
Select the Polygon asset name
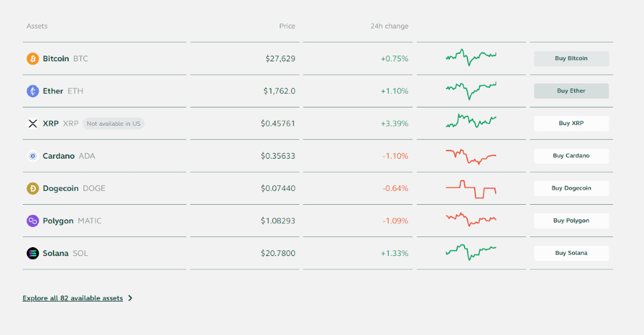coord(58,221)
